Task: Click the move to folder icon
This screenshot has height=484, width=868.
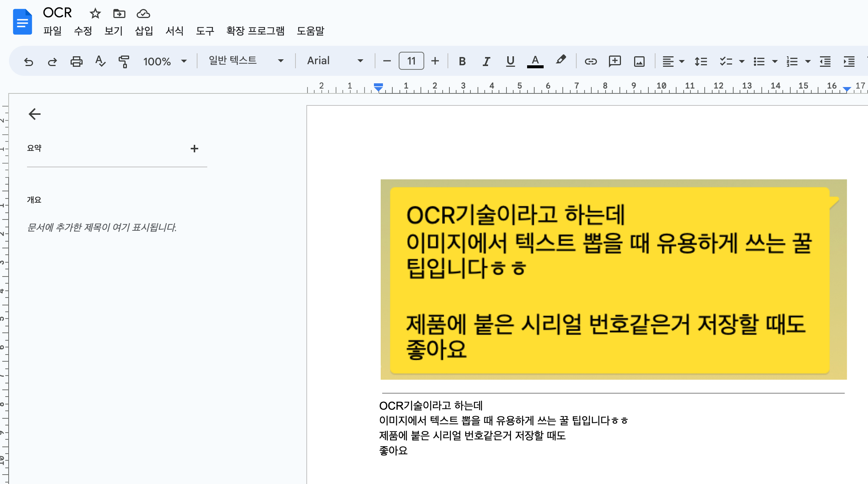Action: click(119, 14)
